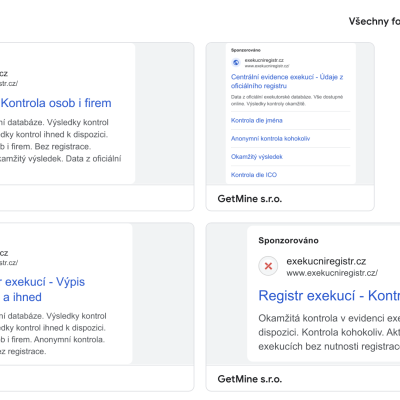
Task: Open the Okamžitý výsledek sitelink
Action: [257, 156]
